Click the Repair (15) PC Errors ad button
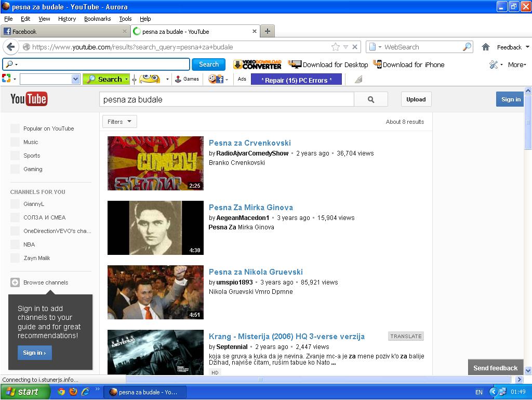 click(296, 80)
